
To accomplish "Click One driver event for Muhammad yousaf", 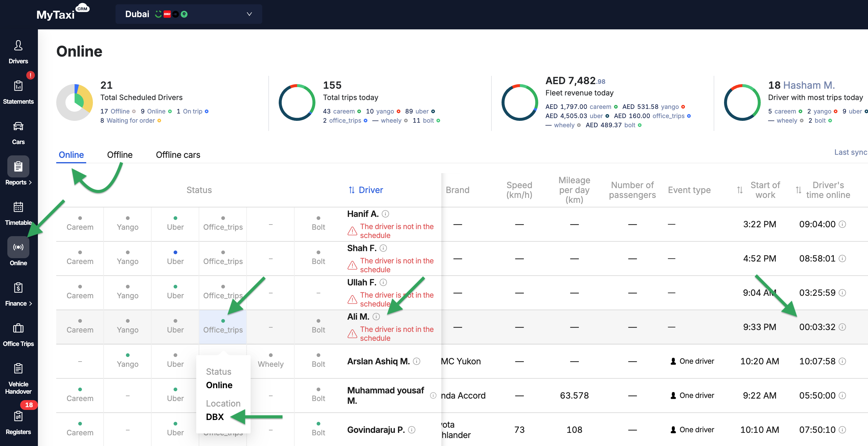I will [692, 396].
